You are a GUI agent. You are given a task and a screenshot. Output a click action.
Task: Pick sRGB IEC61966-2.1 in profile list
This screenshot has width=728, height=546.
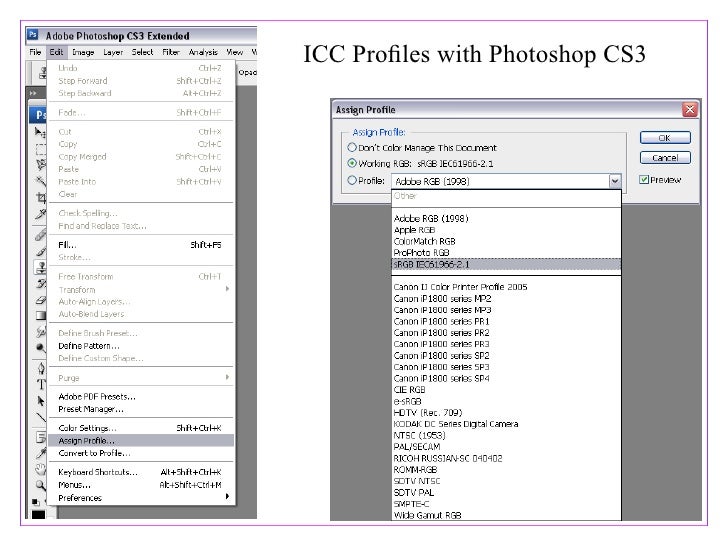click(x=506, y=264)
